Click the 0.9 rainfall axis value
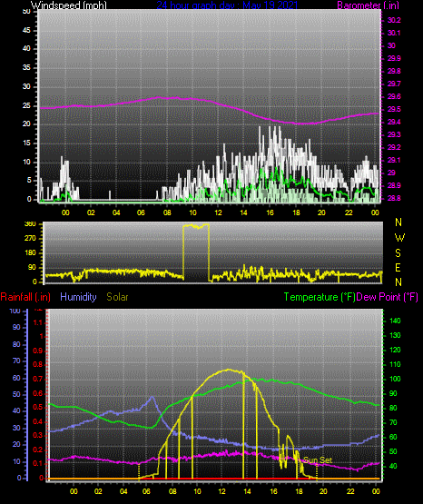 pos(38,351)
